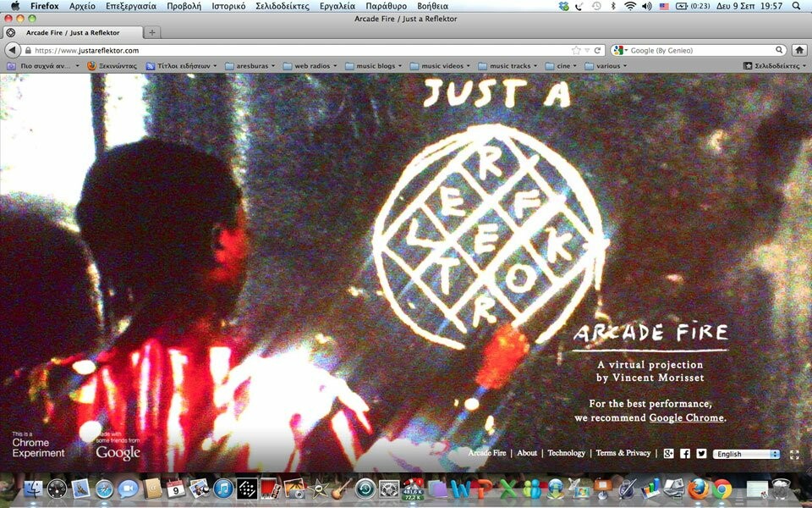Click the Firefox back arrow button

pyautogui.click(x=13, y=50)
